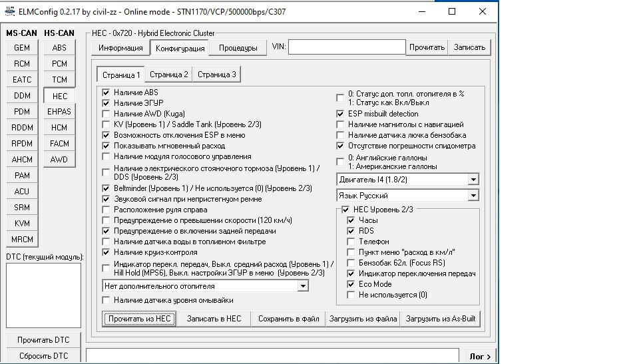
Task: Open the Страница 3 tab
Action: 217,74
